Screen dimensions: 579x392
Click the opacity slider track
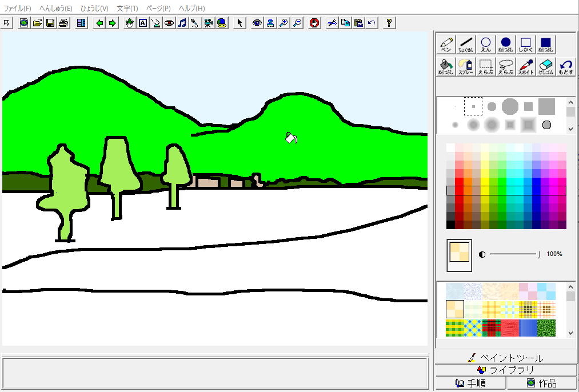[x=514, y=254]
